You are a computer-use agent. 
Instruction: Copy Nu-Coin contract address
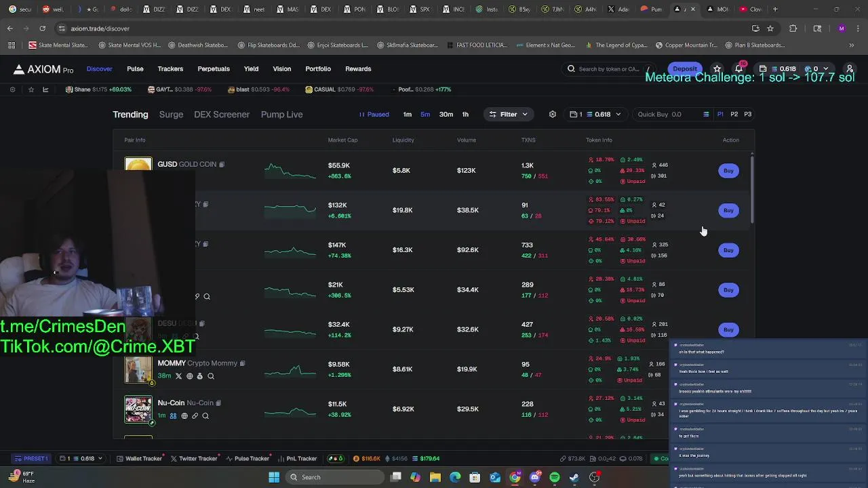point(218,403)
